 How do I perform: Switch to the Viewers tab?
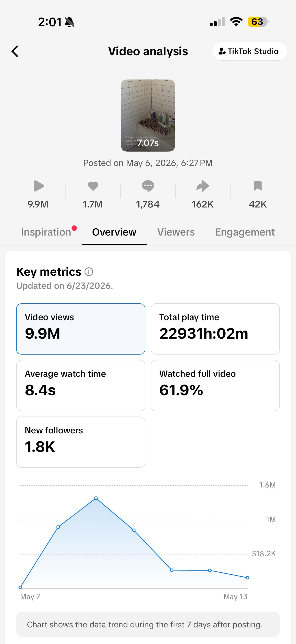[176, 232]
